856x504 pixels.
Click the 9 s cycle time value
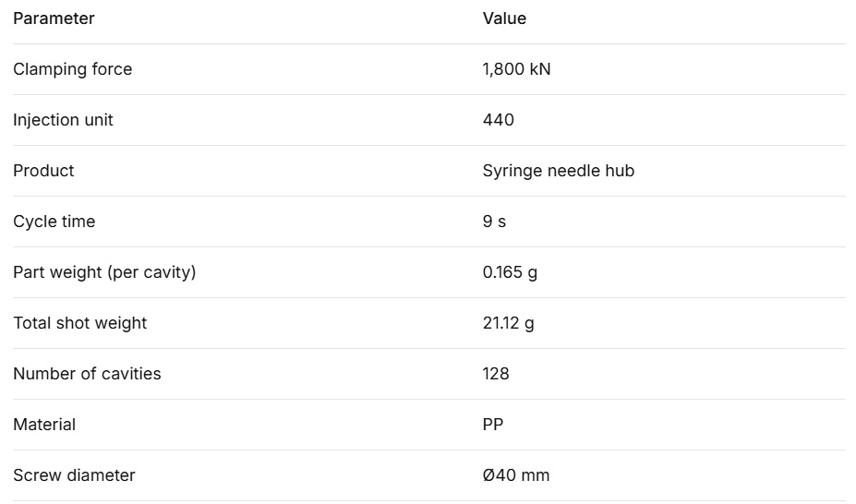494,222
